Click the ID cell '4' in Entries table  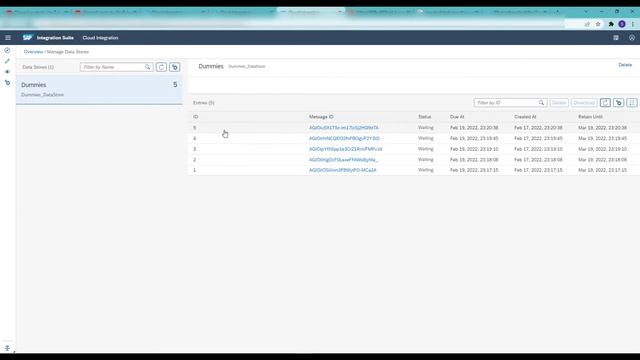tap(195, 138)
